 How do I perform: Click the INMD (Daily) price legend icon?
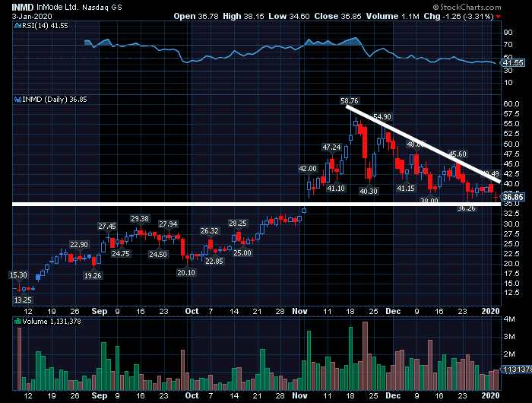coord(17,100)
